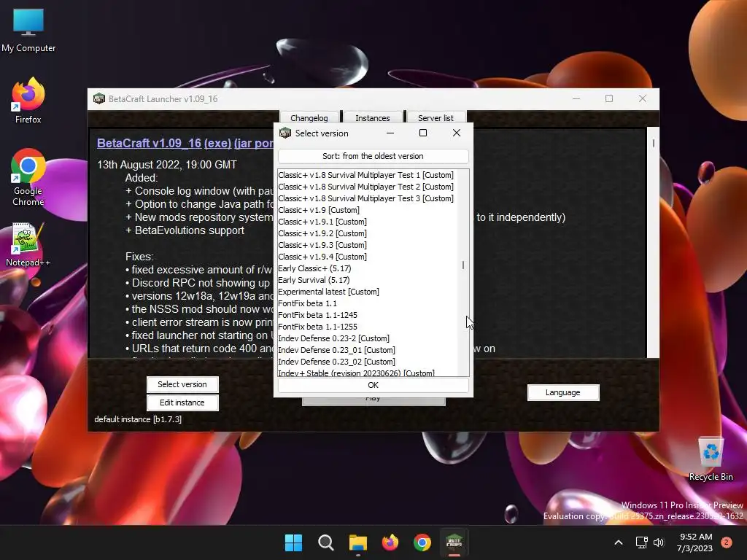Launch Chrome from the taskbar

[422, 542]
